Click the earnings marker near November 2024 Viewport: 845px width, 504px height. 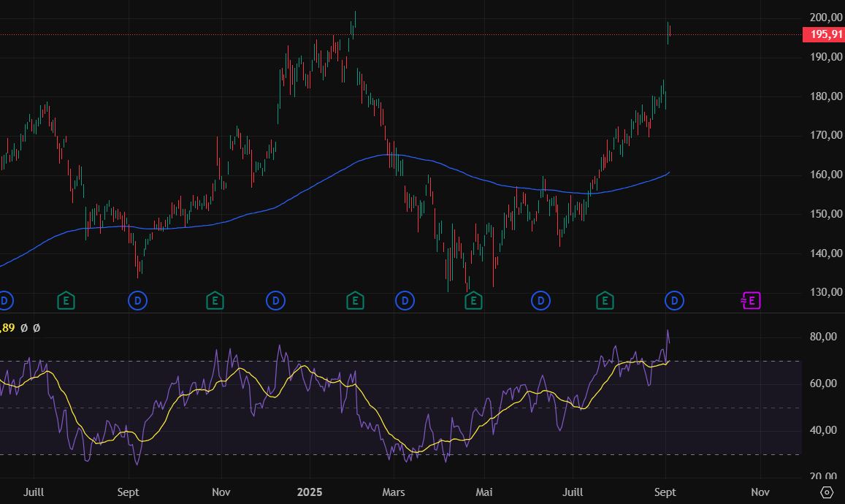[214, 299]
